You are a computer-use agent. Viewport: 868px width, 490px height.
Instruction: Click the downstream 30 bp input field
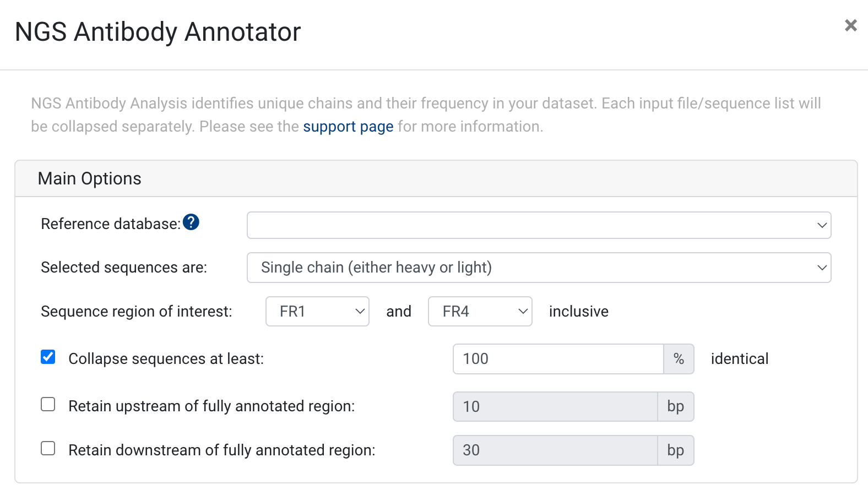(x=555, y=450)
